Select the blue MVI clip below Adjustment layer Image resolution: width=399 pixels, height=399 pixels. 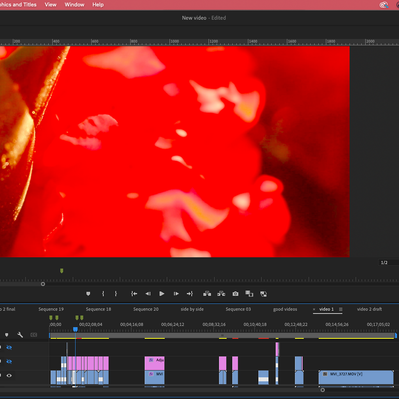(155, 377)
